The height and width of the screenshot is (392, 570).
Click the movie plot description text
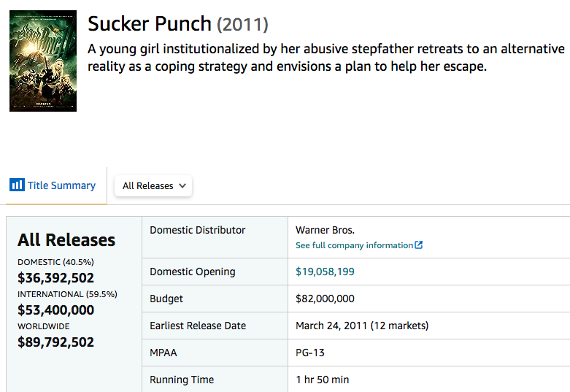pos(326,58)
